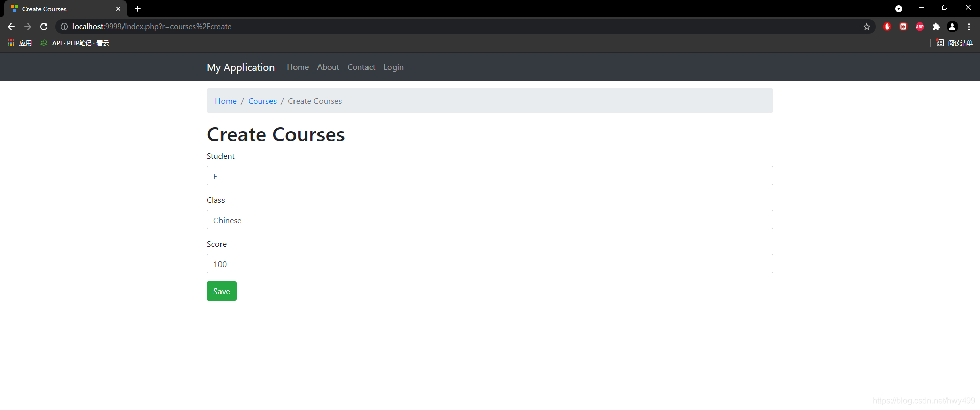This screenshot has width=980, height=410.
Task: Open the red hand extension icon
Action: pyautogui.click(x=887, y=27)
